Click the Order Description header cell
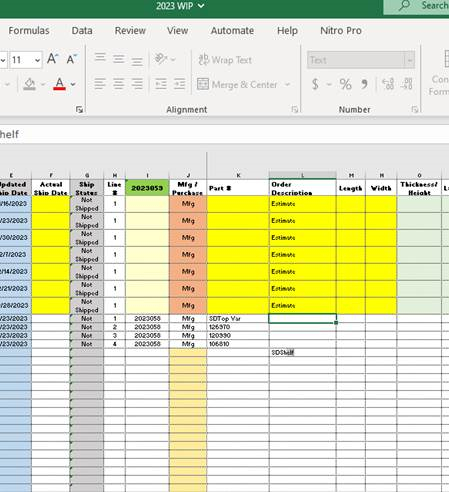This screenshot has width=449, height=492. coord(302,188)
